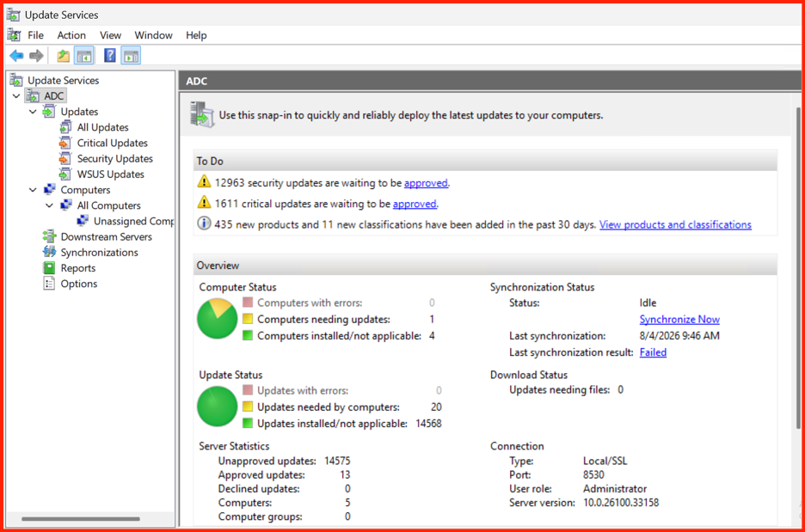Click the Up one level folder icon
Screen dimensions: 805x532
(x=63, y=56)
